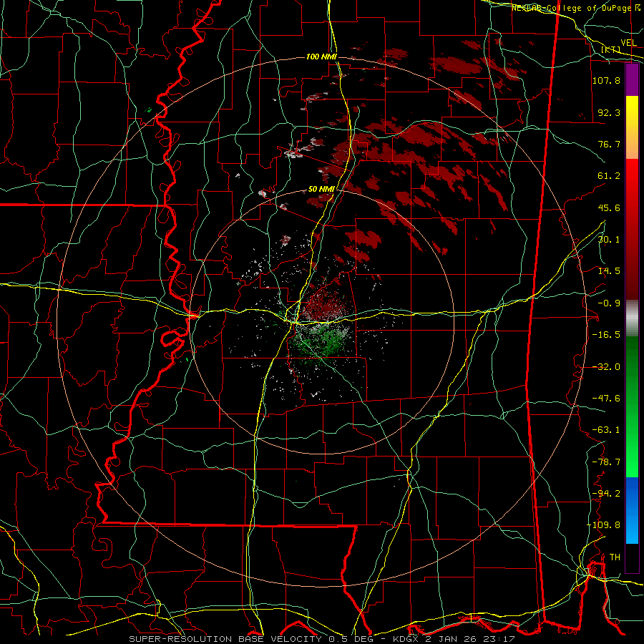This screenshot has width=644, height=644.
Task: Click the 30.1 velocity scale value
Action: (x=609, y=240)
